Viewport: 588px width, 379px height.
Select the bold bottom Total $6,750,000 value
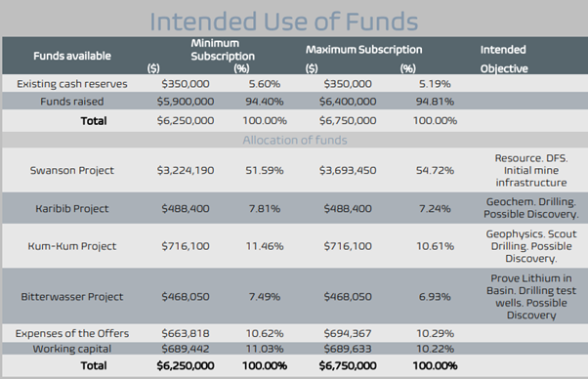(x=348, y=365)
